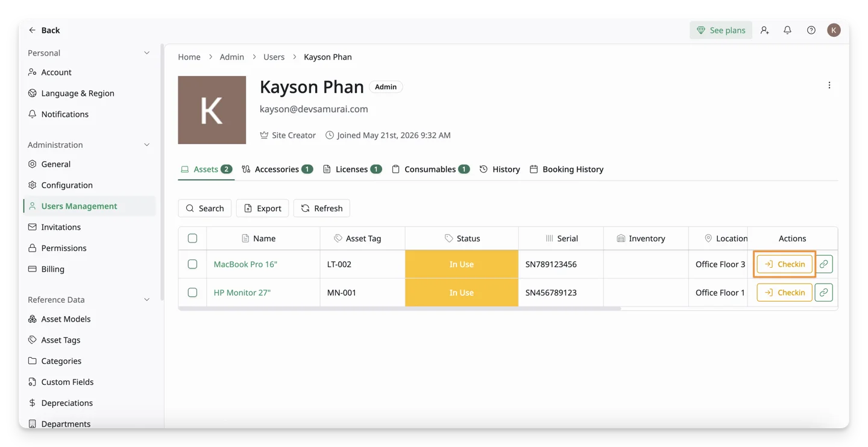This screenshot has width=868, height=447.
Task: Select Users Management in the sidebar
Action: [89, 206]
